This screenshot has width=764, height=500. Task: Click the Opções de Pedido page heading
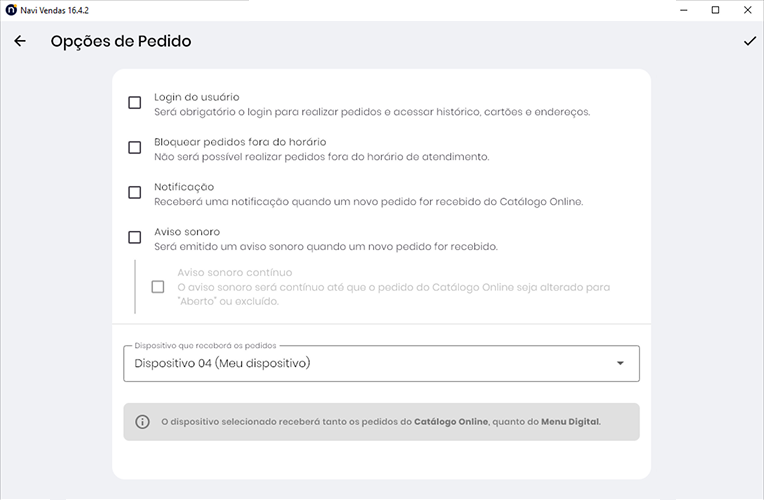(x=121, y=42)
